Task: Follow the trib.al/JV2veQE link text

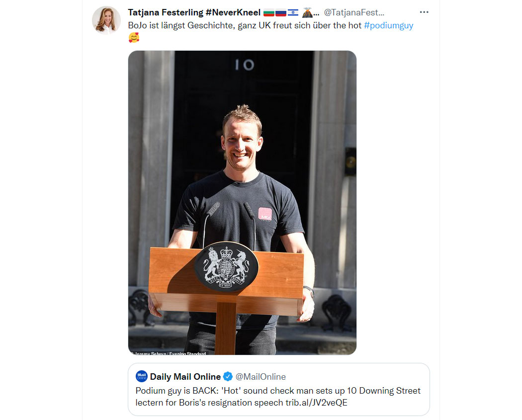Action: click(316, 403)
